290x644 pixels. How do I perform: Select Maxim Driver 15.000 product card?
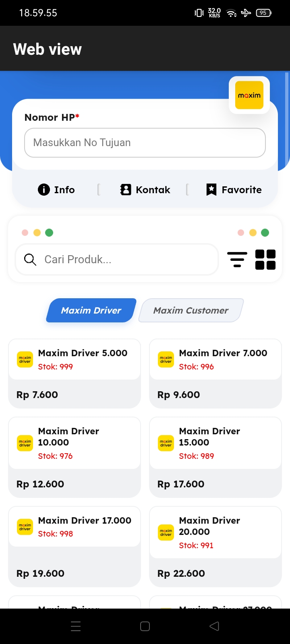coord(215,457)
